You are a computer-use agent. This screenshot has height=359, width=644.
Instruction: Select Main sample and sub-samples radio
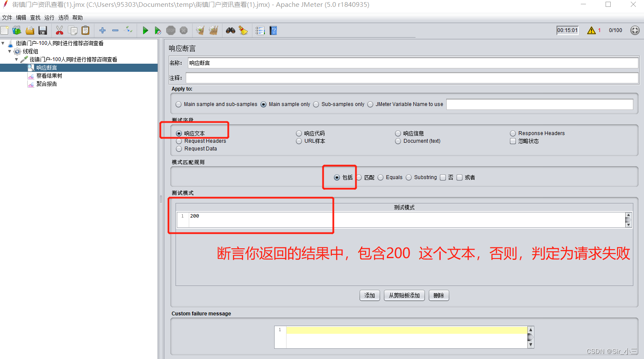pos(179,104)
